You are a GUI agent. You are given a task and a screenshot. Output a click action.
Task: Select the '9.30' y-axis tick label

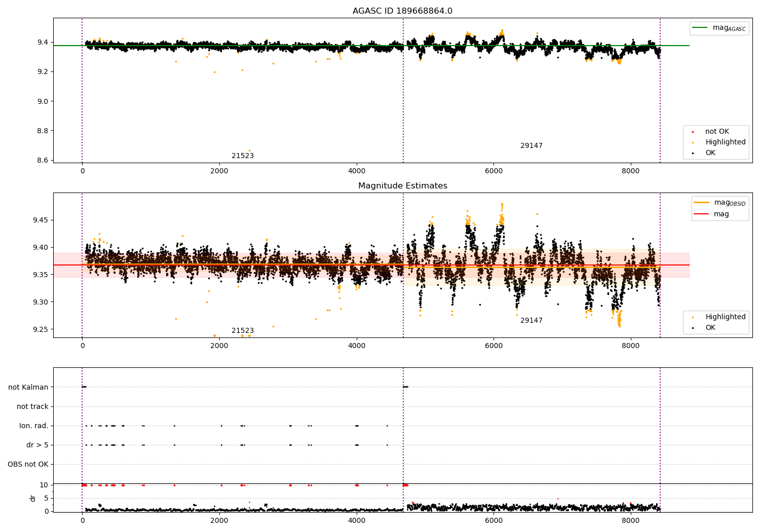41,302
